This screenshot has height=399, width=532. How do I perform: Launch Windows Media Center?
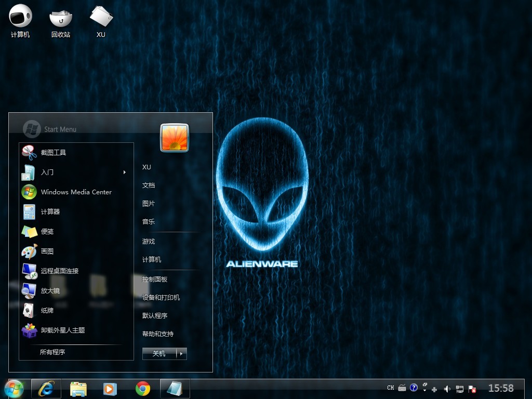[x=76, y=192]
